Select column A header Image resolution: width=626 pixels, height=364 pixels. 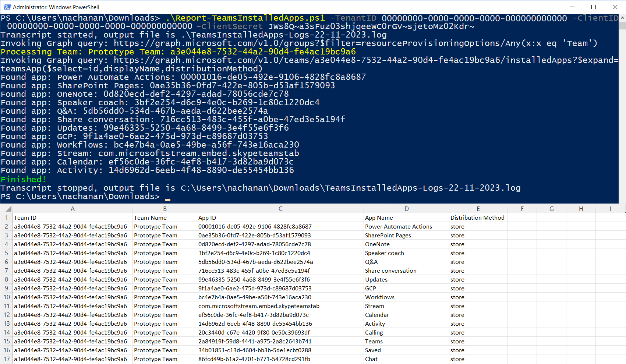pyautogui.click(x=72, y=209)
